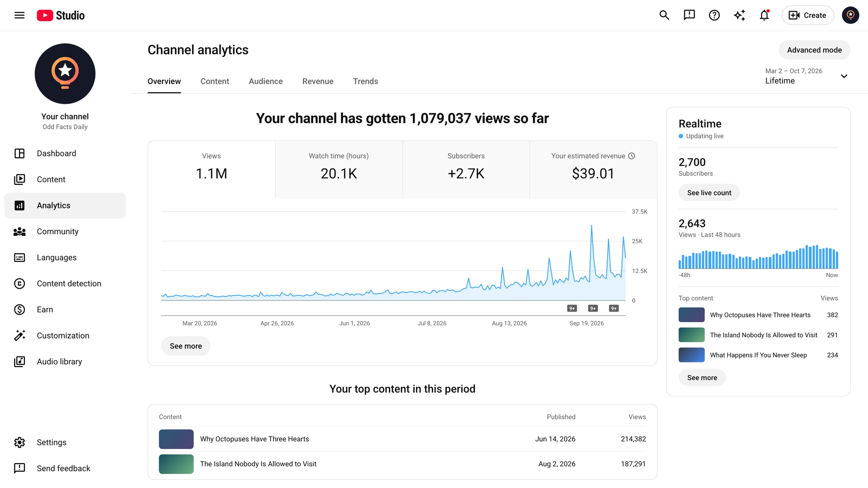The image size is (868, 488).
Task: Click the Create button
Action: 807,15
